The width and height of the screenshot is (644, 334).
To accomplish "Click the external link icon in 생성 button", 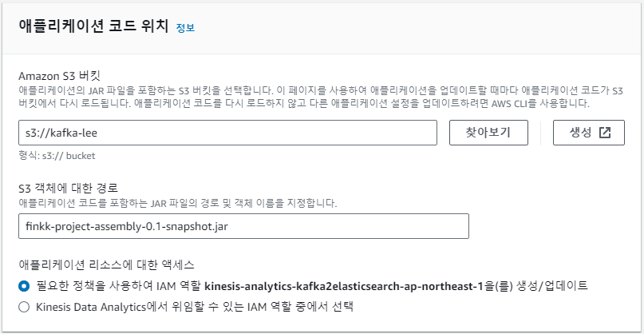I will coord(605,133).
